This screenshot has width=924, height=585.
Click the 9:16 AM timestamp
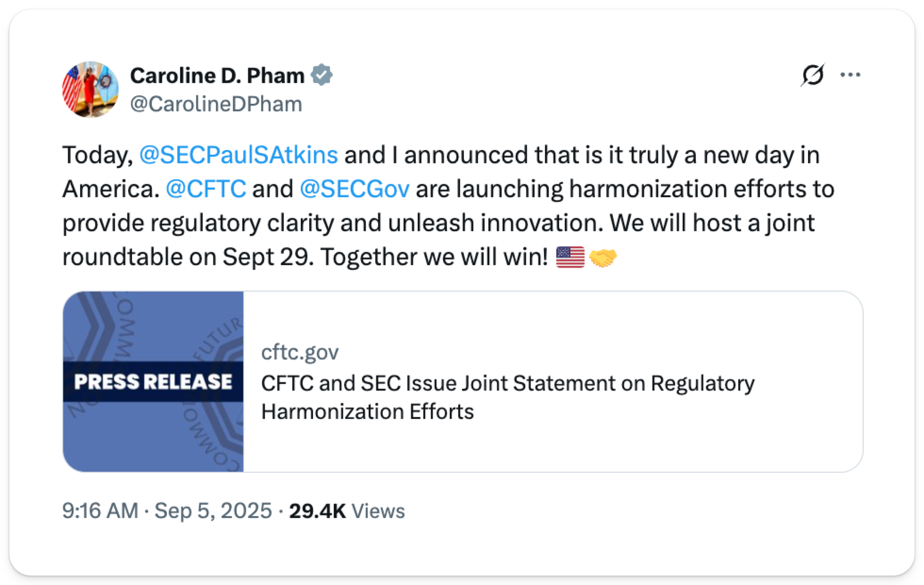(100, 511)
